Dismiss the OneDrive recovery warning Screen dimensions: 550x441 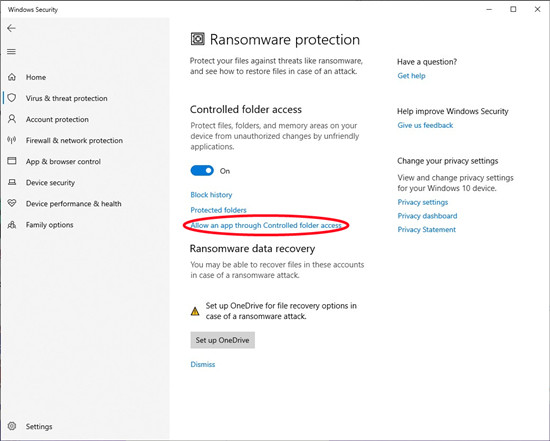click(203, 364)
